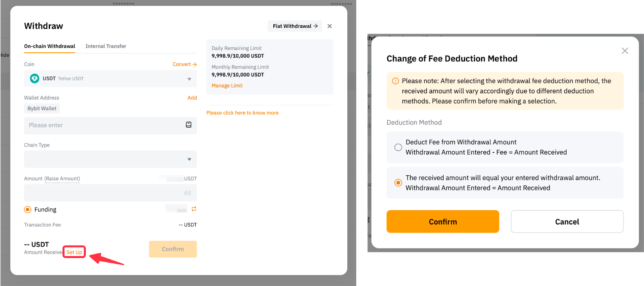Click Cancel in the fee deduction dialog
This screenshot has height=286, width=644.
click(x=567, y=222)
